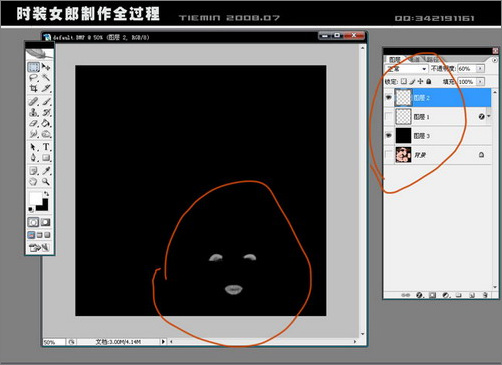
Task: Select Standard Screen mode button
Action: tap(31, 235)
